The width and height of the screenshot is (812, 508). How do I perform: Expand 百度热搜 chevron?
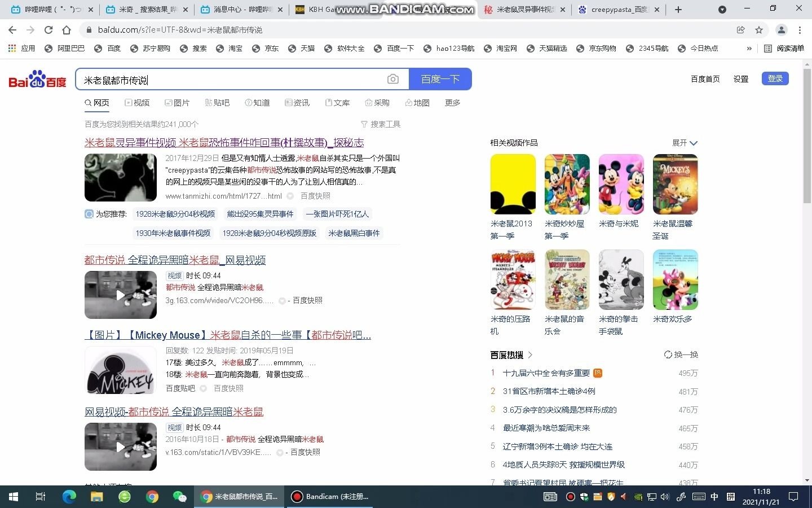point(530,355)
